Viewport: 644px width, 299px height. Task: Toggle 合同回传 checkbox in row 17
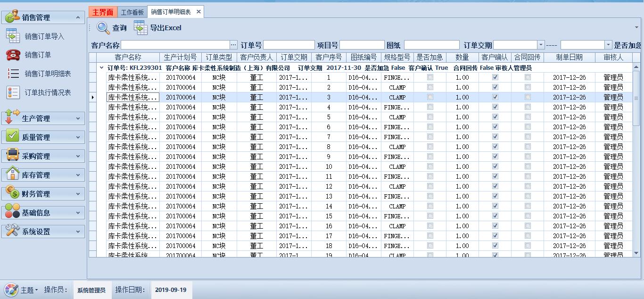pos(528,235)
